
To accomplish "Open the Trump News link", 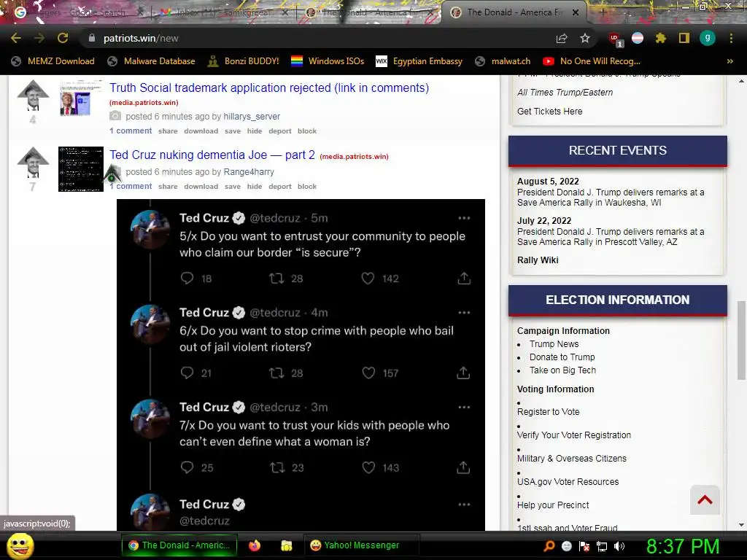I will [554, 344].
